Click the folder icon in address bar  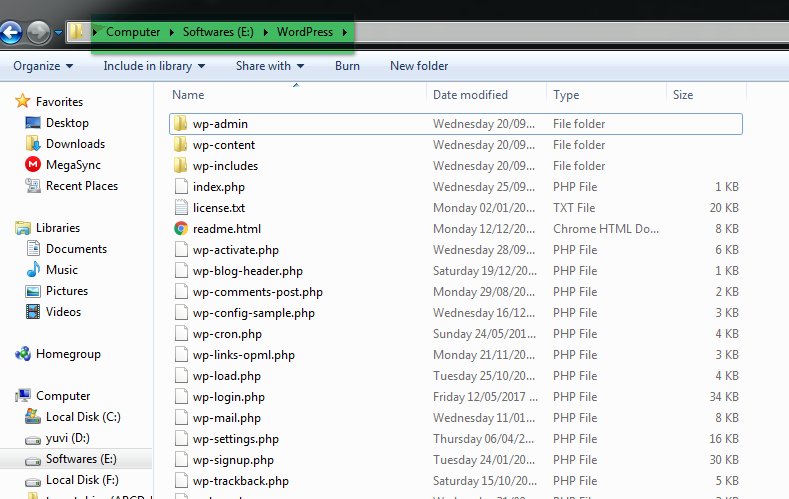pos(76,32)
